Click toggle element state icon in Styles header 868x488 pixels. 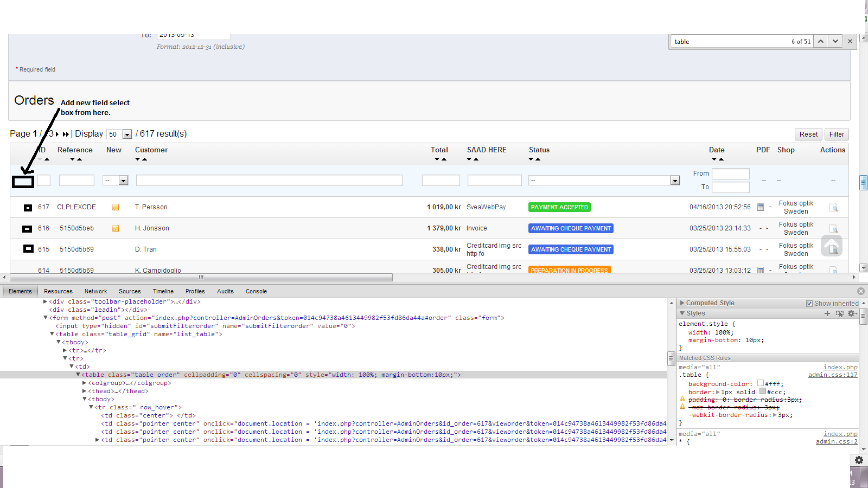tap(840, 313)
